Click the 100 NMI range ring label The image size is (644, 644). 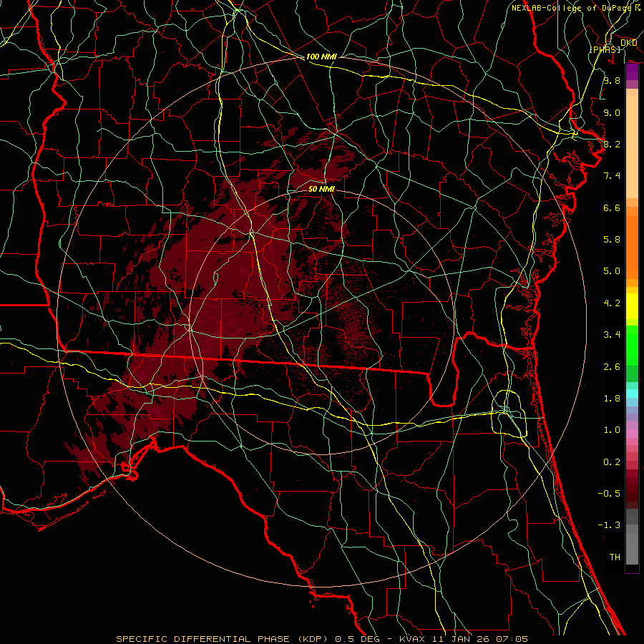pyautogui.click(x=321, y=57)
